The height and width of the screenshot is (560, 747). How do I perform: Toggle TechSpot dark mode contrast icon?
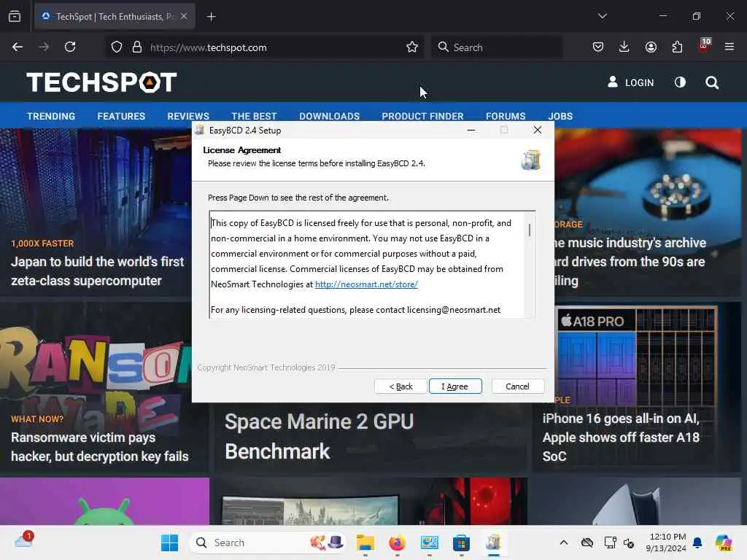click(681, 82)
